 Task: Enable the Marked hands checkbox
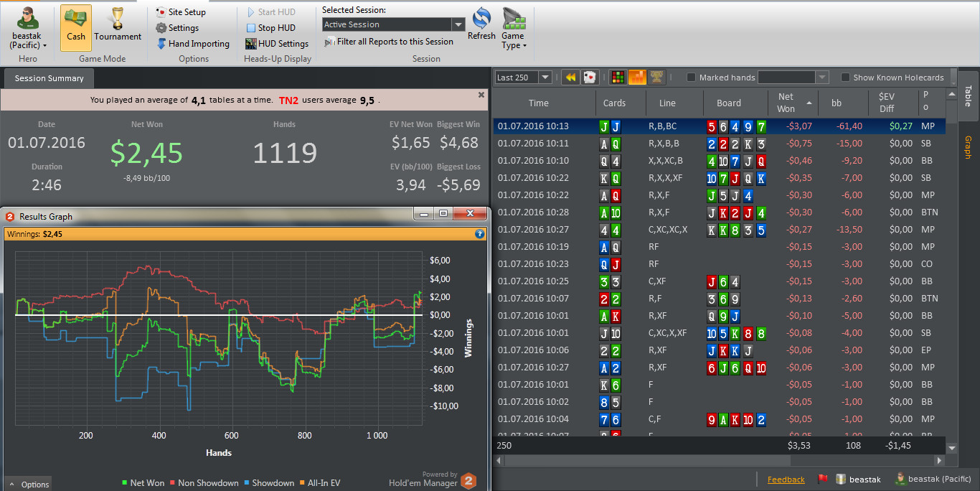click(x=692, y=78)
